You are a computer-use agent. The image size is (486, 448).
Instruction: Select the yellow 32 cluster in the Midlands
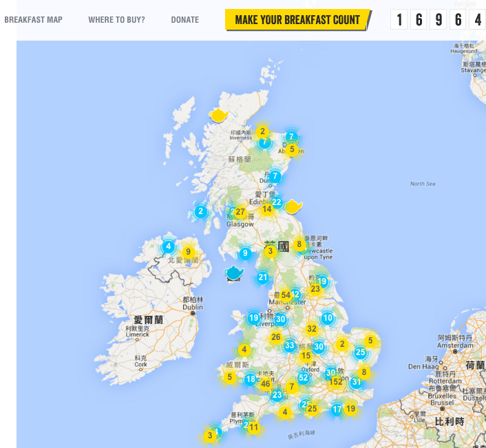coord(312,329)
